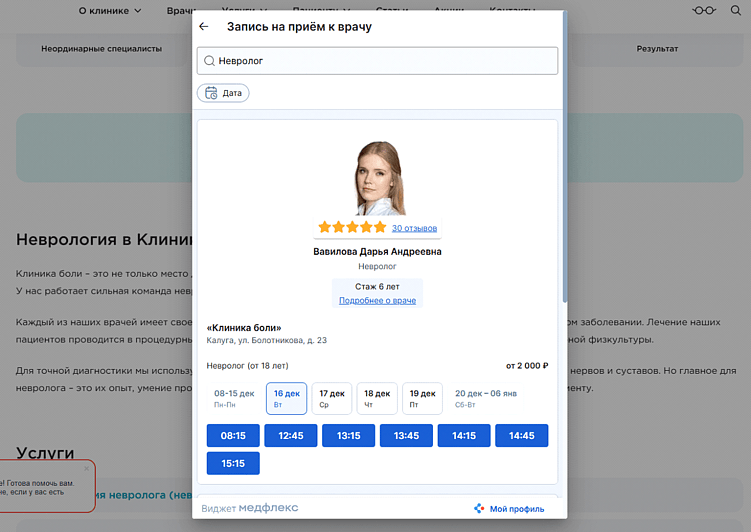Go back using the arrow icon
This screenshot has height=532, width=751.
[x=204, y=27]
